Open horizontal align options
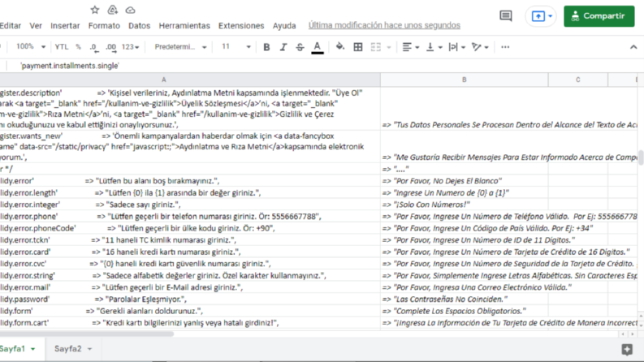644x362 pixels. tap(410, 47)
